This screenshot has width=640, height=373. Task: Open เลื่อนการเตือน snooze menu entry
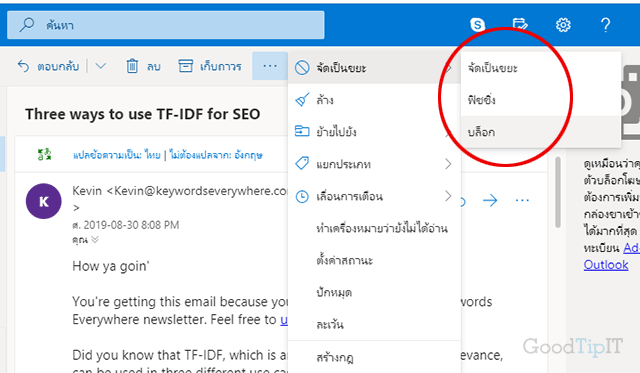(x=374, y=196)
